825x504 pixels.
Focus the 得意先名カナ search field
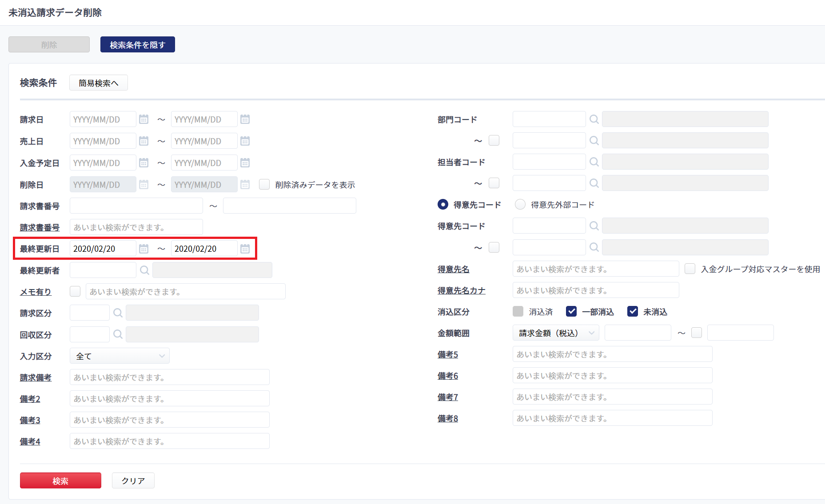coord(596,290)
